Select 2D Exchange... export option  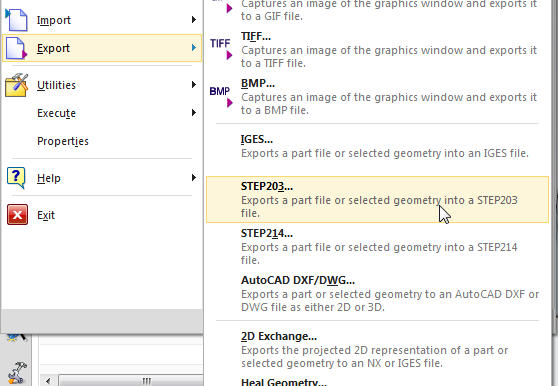[377, 349]
